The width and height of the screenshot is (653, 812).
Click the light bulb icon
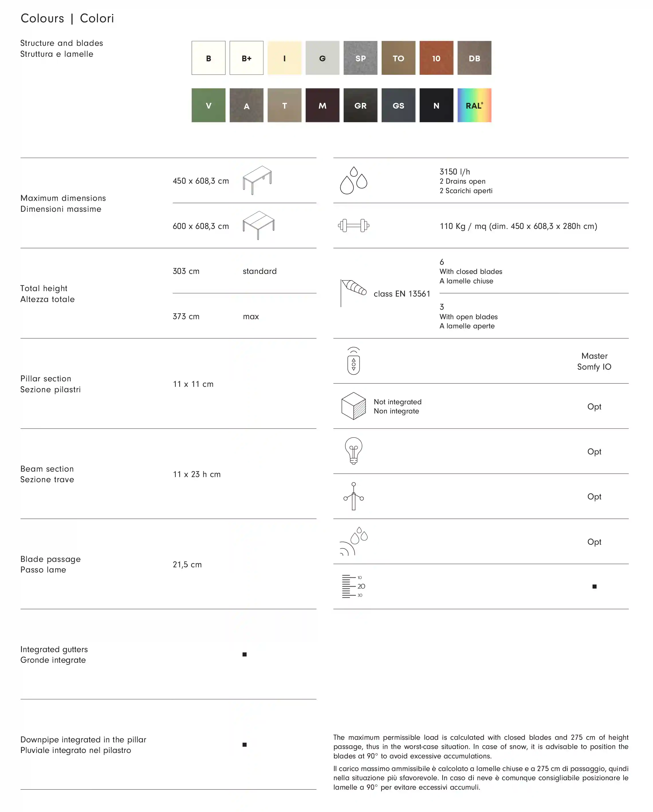click(353, 451)
